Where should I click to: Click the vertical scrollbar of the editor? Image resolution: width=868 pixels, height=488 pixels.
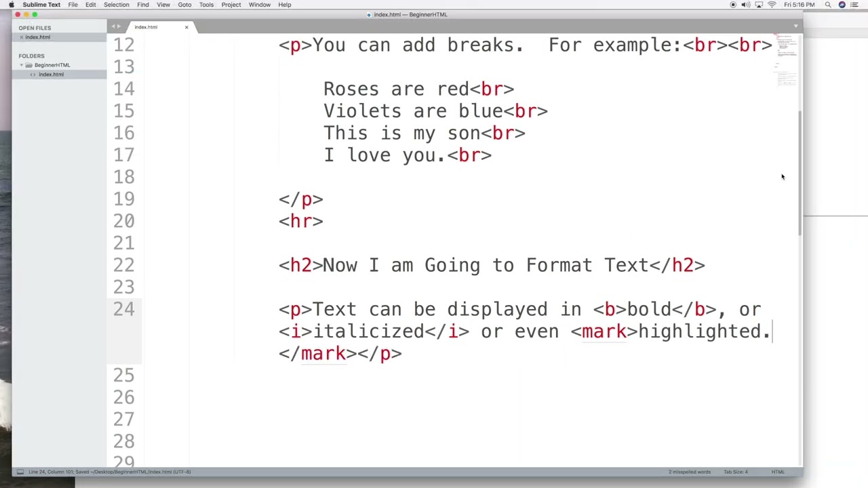point(800,173)
